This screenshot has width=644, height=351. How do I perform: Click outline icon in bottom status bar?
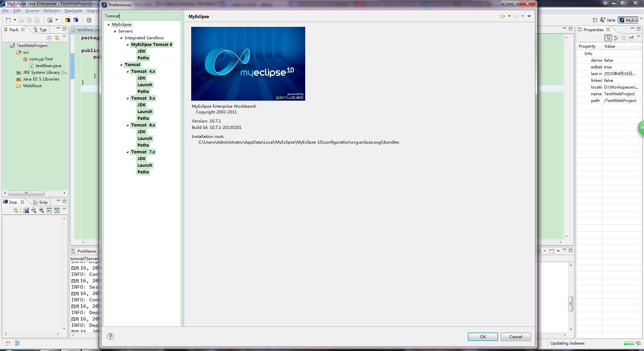click(18, 343)
